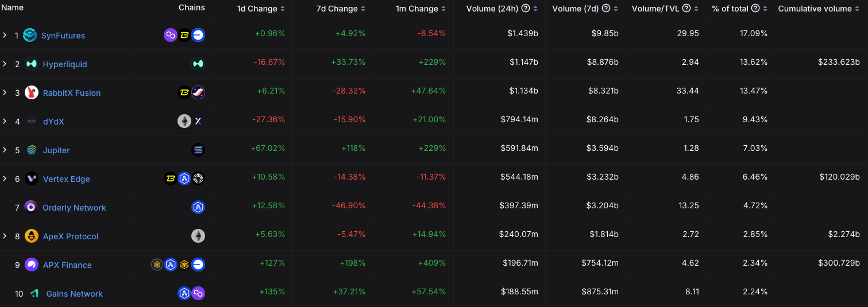Click the help icon beside % of total

point(756,9)
